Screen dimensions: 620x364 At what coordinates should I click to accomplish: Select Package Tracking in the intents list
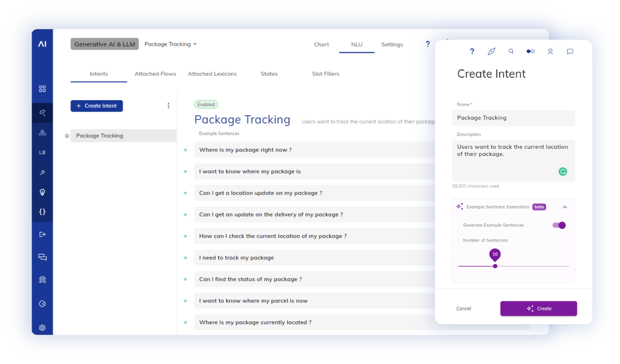(x=123, y=136)
